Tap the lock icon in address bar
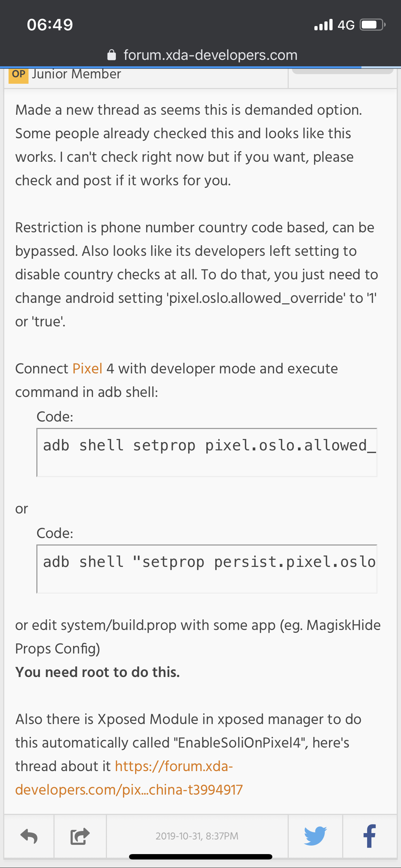401x868 pixels. (112, 55)
